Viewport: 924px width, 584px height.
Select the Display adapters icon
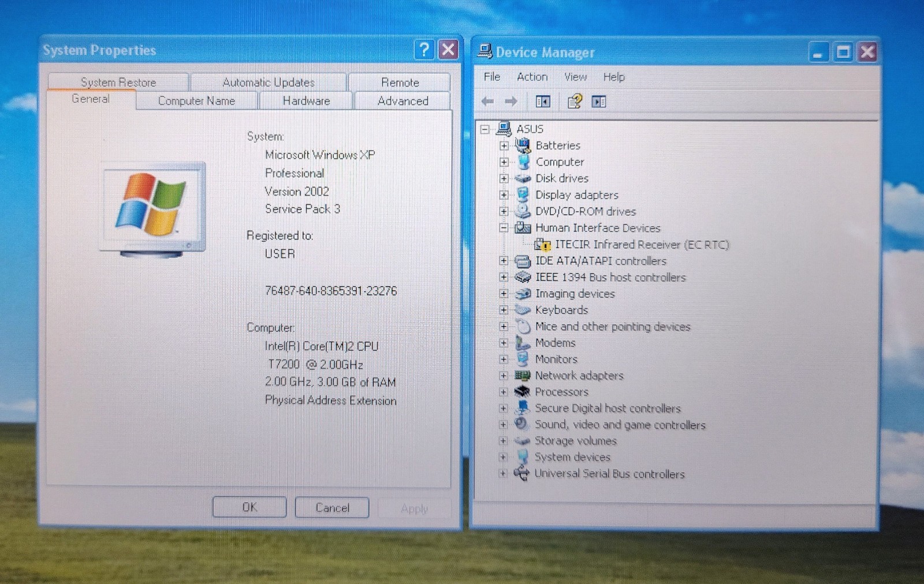coord(523,194)
